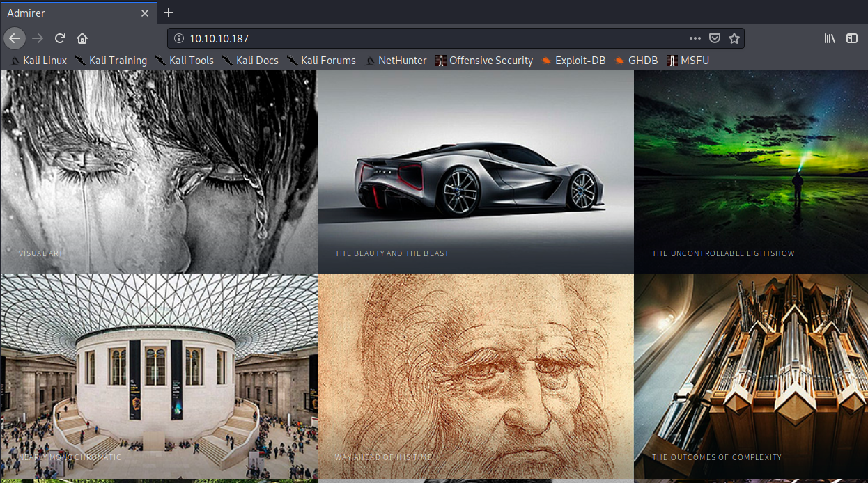Close the Admirer tab

(x=145, y=13)
